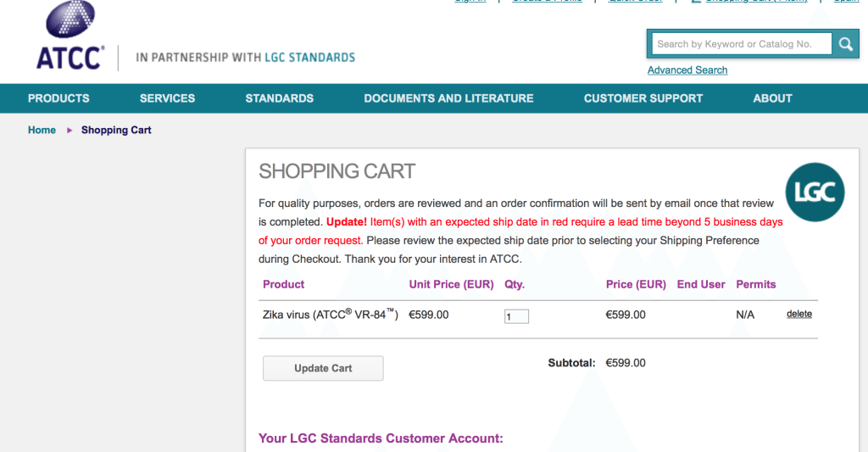868x452 pixels.
Task: Open the Services menu
Action: tap(167, 98)
